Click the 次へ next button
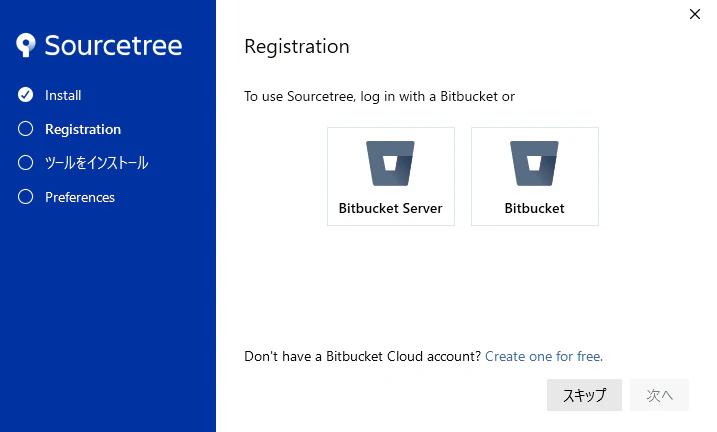The height and width of the screenshot is (432, 717). (x=659, y=395)
